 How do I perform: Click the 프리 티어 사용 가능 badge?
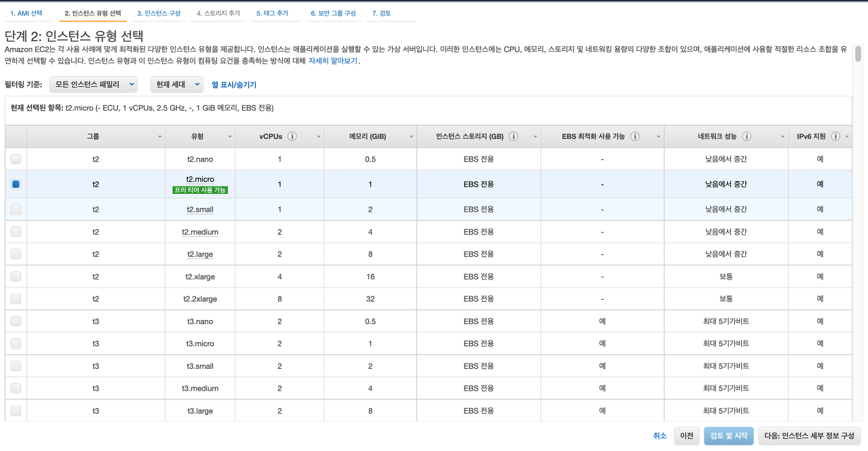click(200, 190)
